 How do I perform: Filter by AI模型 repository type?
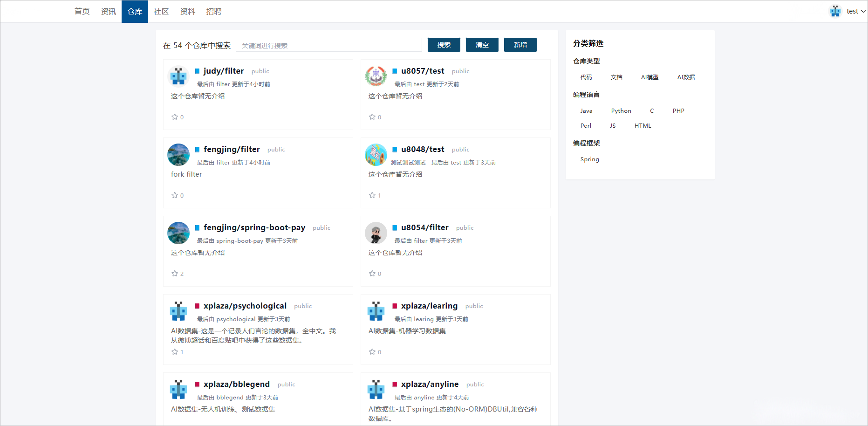tap(649, 77)
